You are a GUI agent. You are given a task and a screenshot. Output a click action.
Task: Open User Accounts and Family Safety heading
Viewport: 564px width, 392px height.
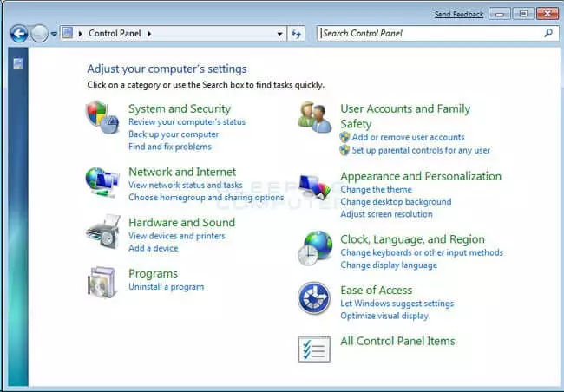(405, 116)
